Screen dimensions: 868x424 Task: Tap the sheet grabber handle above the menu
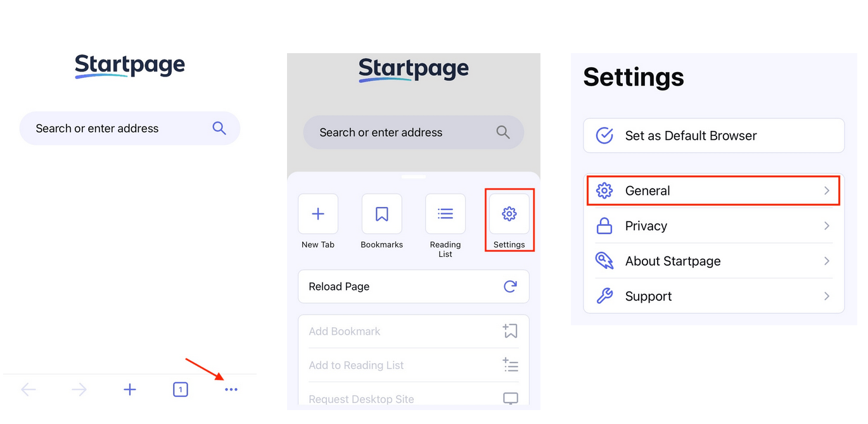pyautogui.click(x=414, y=176)
